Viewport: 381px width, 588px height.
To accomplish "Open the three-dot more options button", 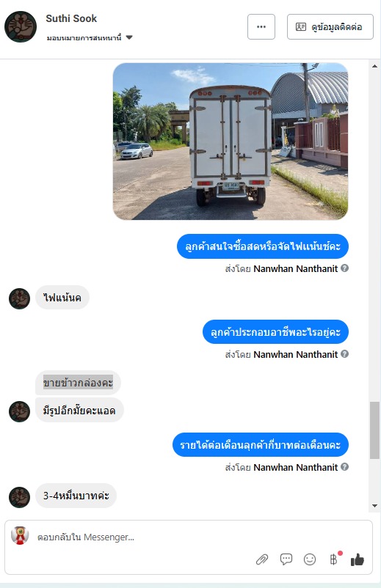I will coord(261,26).
